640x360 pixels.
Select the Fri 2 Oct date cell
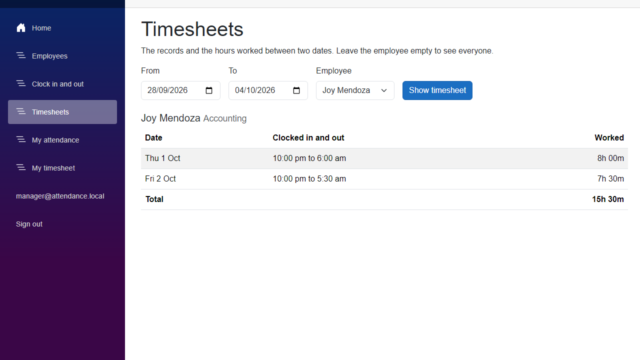tap(160, 179)
